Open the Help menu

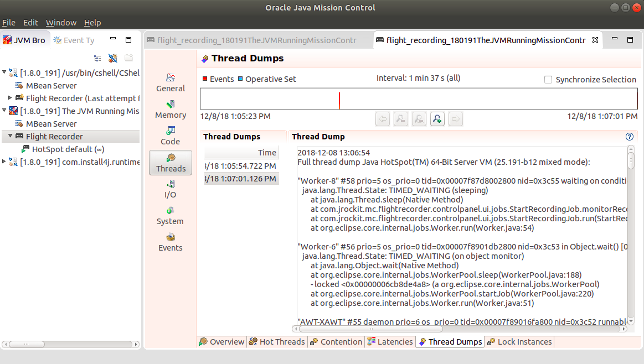(92, 23)
